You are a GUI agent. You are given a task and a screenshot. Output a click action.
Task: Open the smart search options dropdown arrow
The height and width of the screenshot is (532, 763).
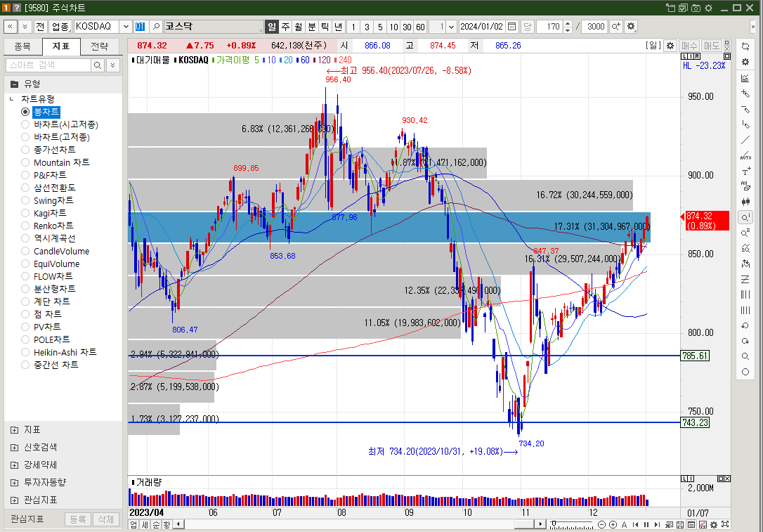[x=113, y=65]
